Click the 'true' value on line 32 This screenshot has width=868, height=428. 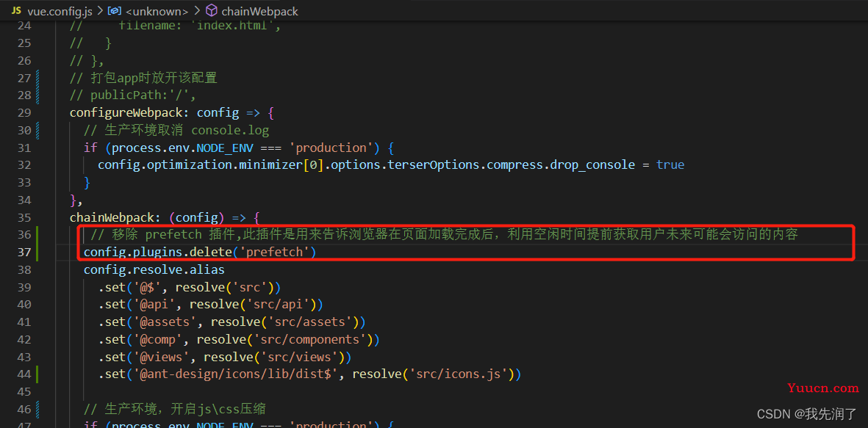(x=670, y=165)
